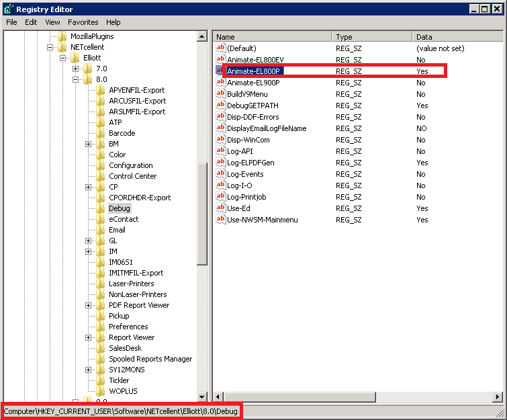Expand the PDF Report Viewer key

pos(88,305)
